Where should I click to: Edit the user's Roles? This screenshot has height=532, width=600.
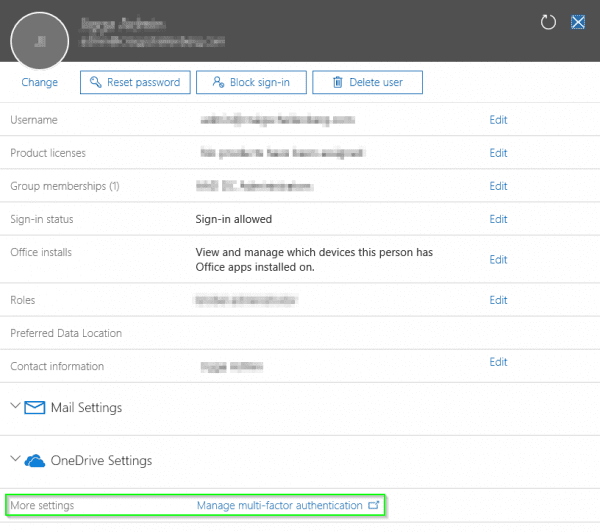[x=498, y=299]
